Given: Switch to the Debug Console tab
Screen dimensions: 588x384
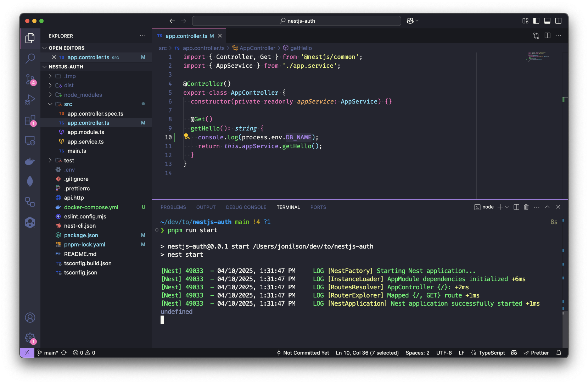Looking at the screenshot, I should (x=246, y=207).
